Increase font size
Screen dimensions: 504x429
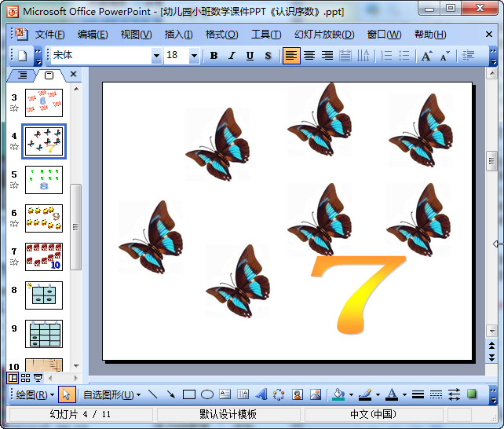(x=427, y=56)
